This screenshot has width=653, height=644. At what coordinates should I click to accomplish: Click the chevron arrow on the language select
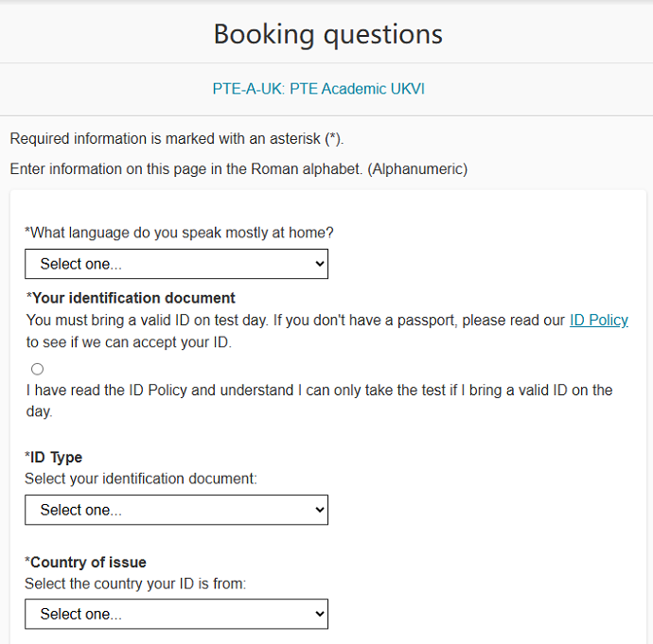[318, 265]
